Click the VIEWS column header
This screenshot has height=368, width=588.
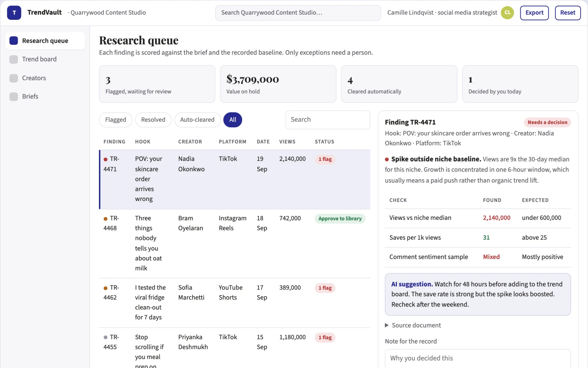pos(287,142)
